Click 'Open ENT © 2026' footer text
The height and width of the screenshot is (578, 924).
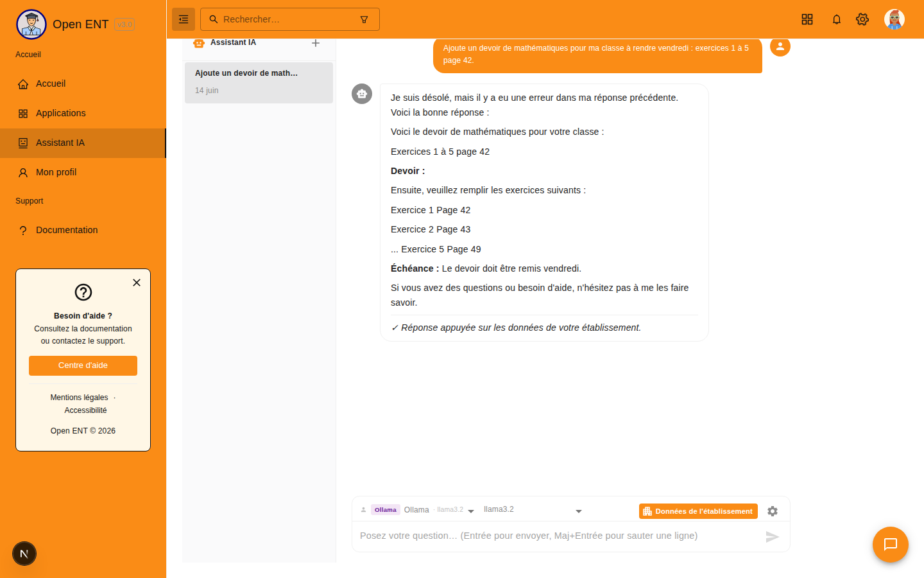tap(83, 431)
